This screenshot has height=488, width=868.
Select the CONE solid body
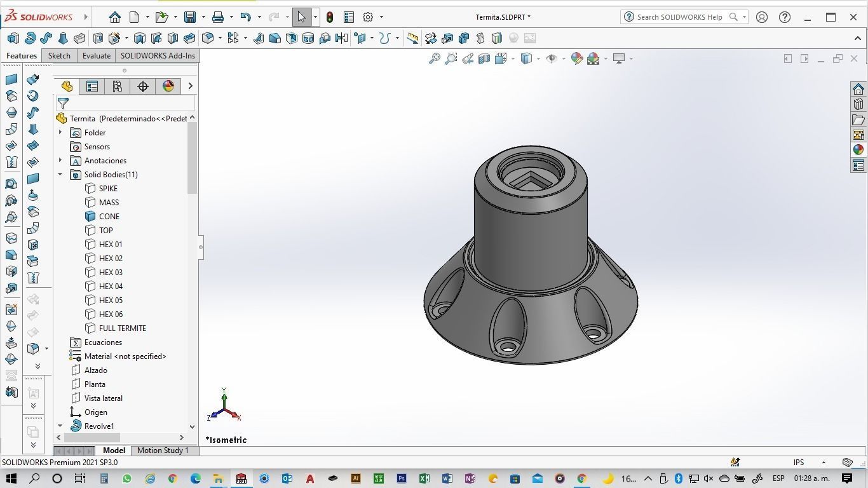click(x=109, y=216)
